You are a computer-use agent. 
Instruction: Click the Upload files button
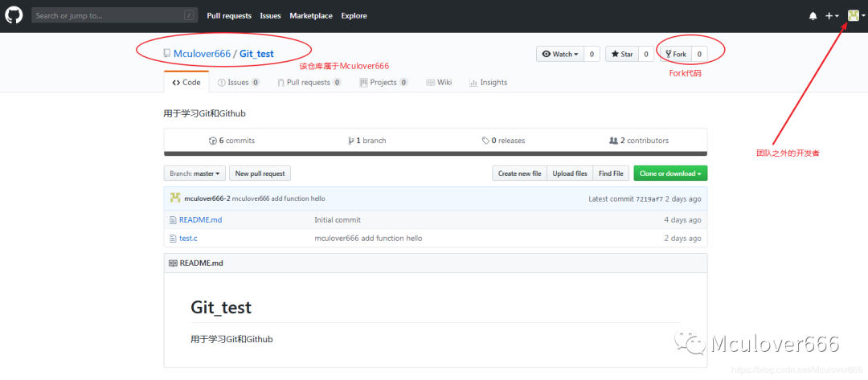[570, 174]
